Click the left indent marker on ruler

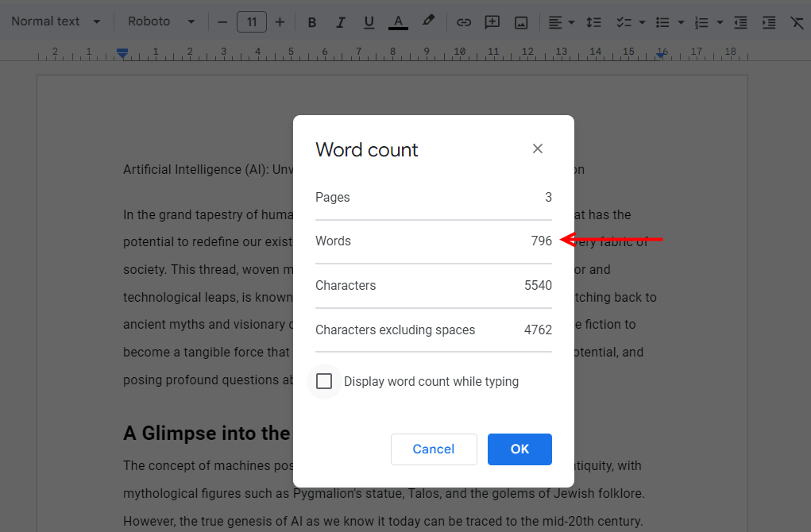[122, 53]
